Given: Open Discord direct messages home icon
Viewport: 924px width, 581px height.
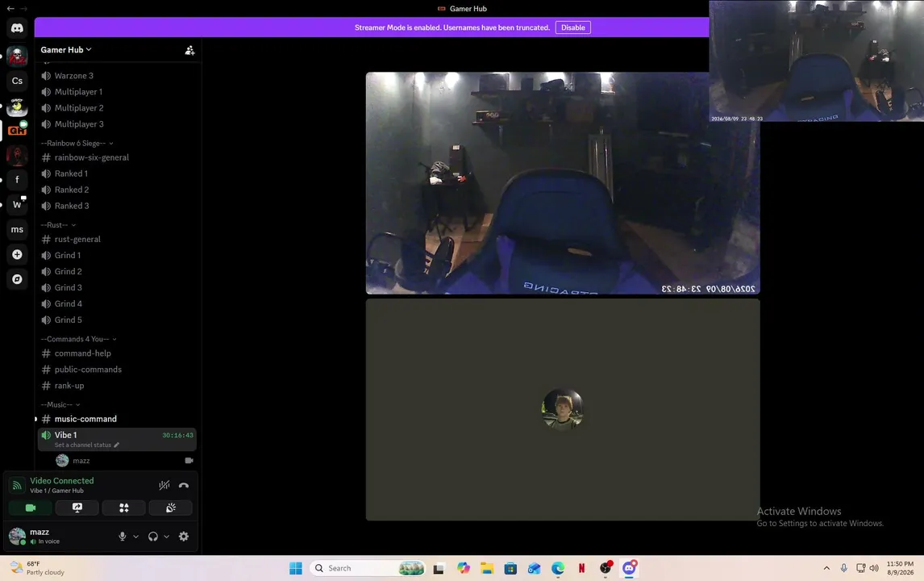Looking at the screenshot, I should (17, 27).
